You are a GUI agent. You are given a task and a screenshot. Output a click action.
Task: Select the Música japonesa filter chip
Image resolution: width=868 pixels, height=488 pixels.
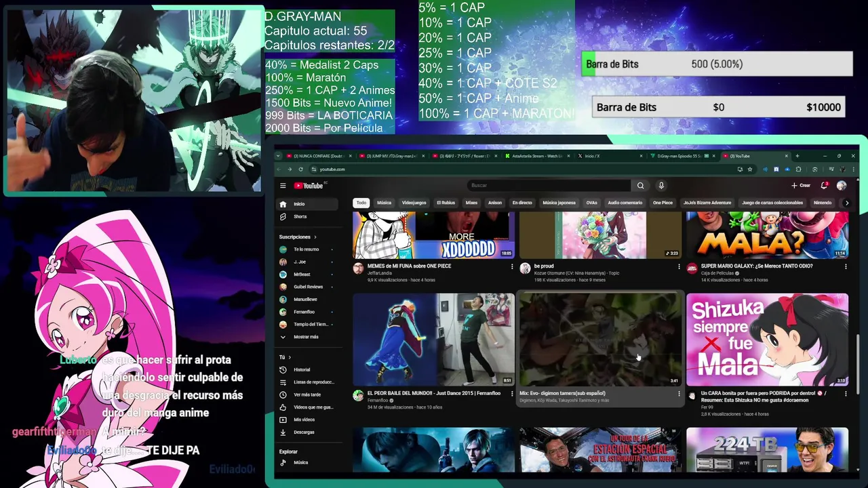(559, 203)
